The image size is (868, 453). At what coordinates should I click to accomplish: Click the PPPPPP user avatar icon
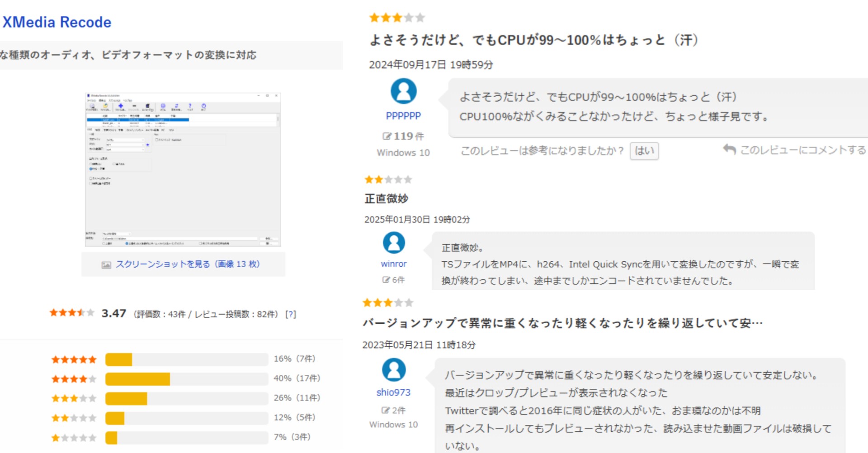[x=403, y=91]
